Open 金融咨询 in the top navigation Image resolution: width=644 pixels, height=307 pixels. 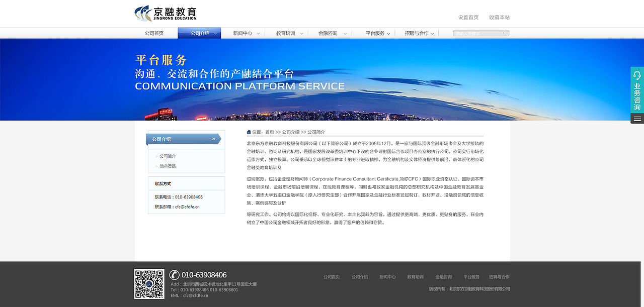click(328, 33)
